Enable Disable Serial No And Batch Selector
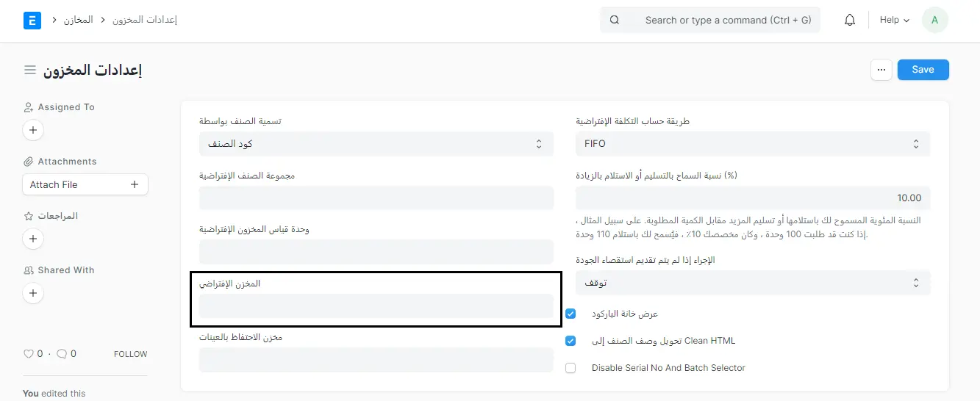980x401 pixels. [x=571, y=368]
